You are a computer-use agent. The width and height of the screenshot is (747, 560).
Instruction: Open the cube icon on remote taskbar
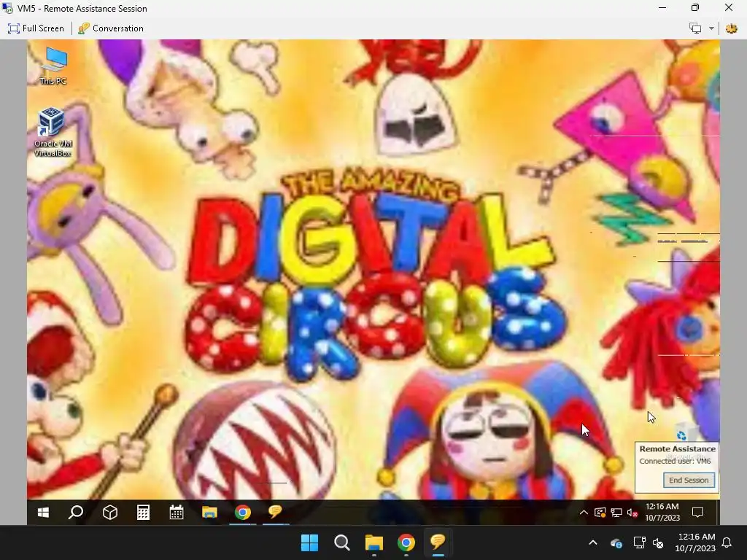(x=110, y=513)
